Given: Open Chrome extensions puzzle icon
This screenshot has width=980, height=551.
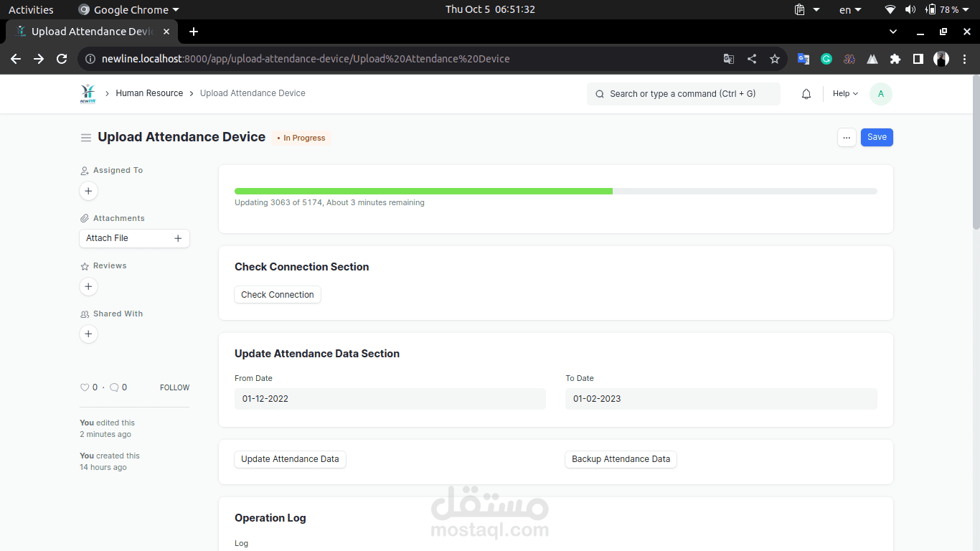Looking at the screenshot, I should coord(895,59).
